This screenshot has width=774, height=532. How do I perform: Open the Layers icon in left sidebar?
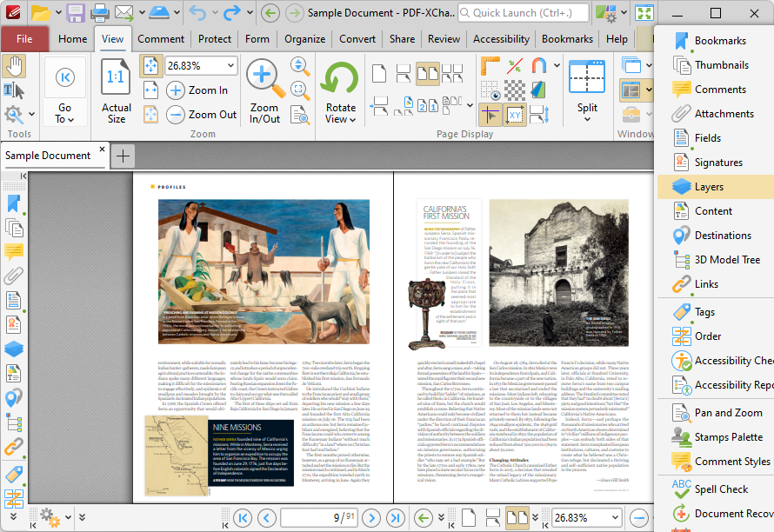point(14,349)
